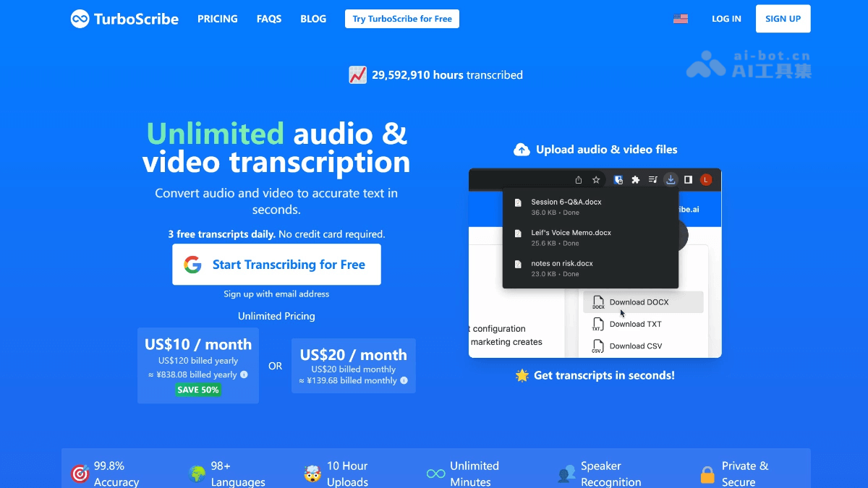Viewport: 868px width, 488px height.
Task: Click the browser extensions puzzle icon
Action: tap(635, 179)
